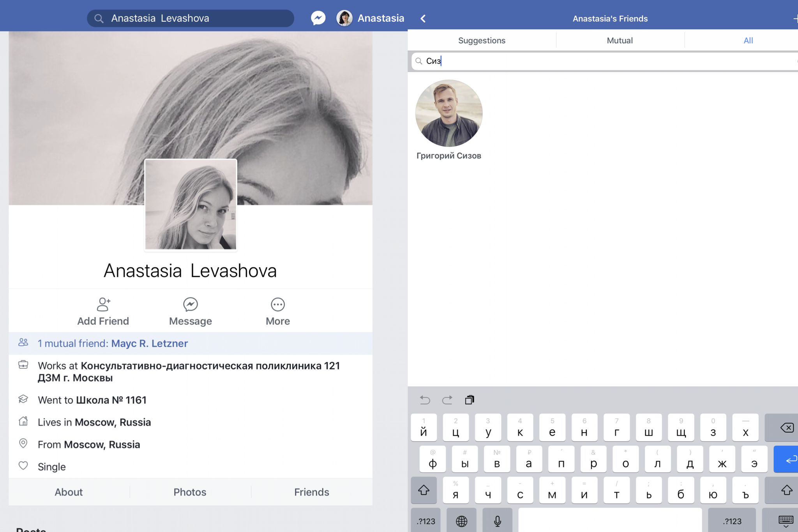This screenshot has width=798, height=532.
Task: Open the Photos section of the profile
Action: [190, 492]
